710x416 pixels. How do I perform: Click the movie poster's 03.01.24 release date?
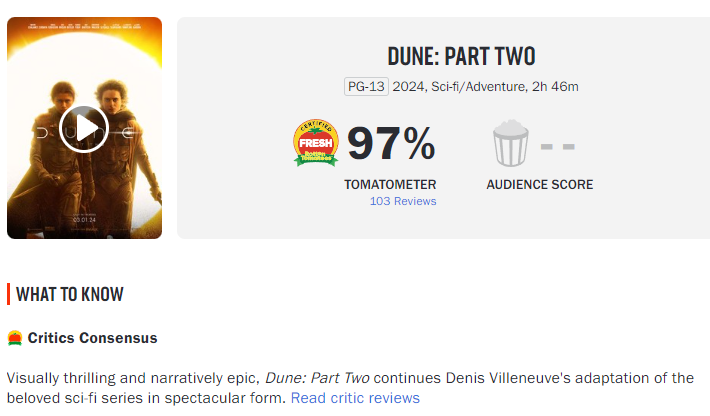click(85, 220)
